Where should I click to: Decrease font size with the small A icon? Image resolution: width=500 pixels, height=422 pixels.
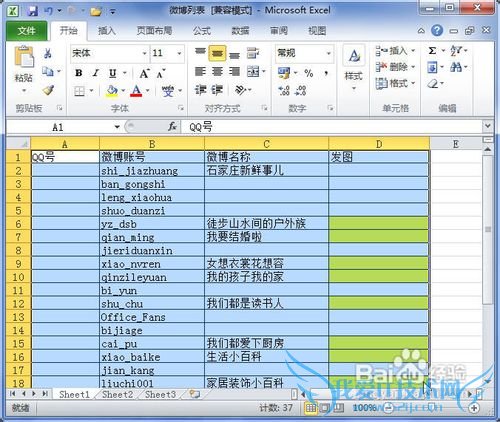(161, 73)
